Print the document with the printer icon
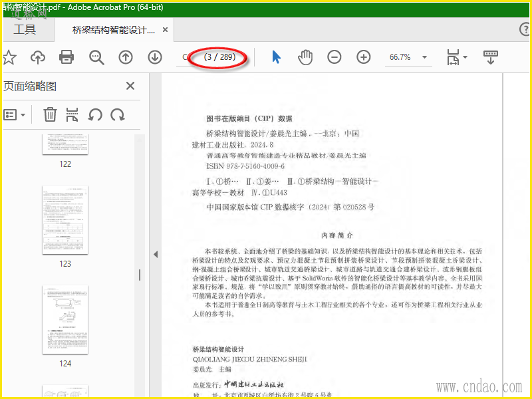The height and width of the screenshot is (399, 532). (x=66, y=57)
